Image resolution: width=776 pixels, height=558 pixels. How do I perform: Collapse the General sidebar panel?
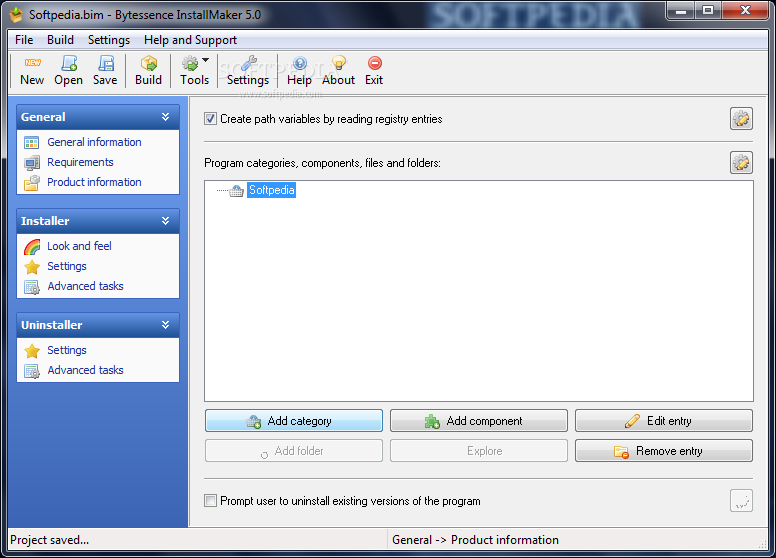pyautogui.click(x=165, y=117)
